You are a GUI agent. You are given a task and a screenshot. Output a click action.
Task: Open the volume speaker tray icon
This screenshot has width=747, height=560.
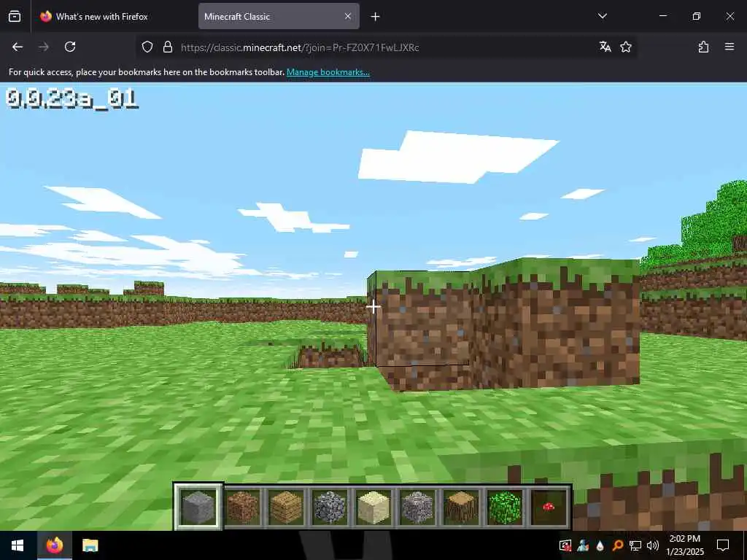[x=653, y=545]
